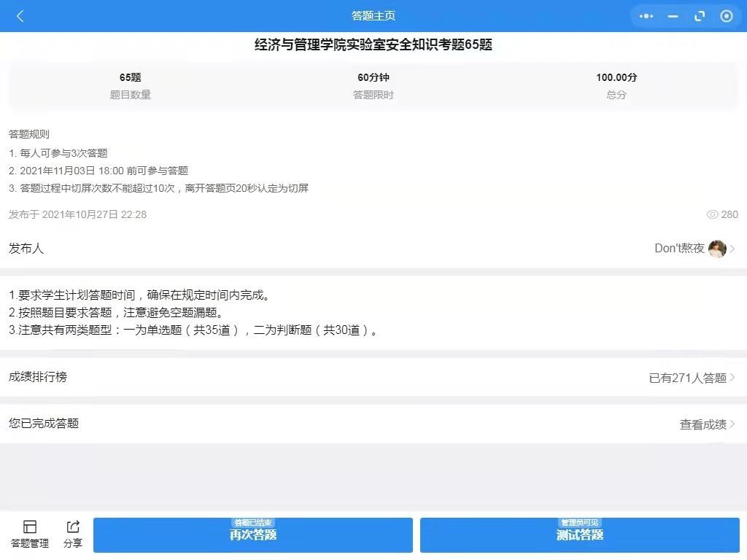Open publisher's avatar picture
The width and height of the screenshot is (747, 560).
[x=717, y=249]
